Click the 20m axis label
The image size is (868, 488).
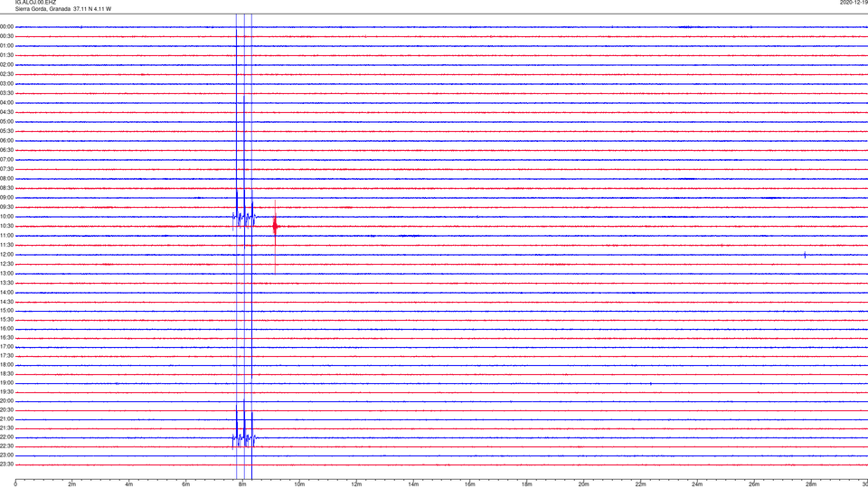pos(583,484)
